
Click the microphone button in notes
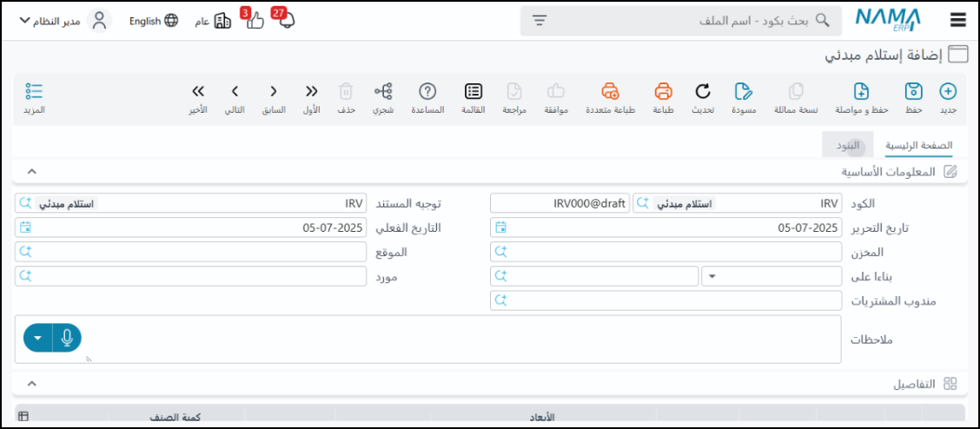click(67, 338)
